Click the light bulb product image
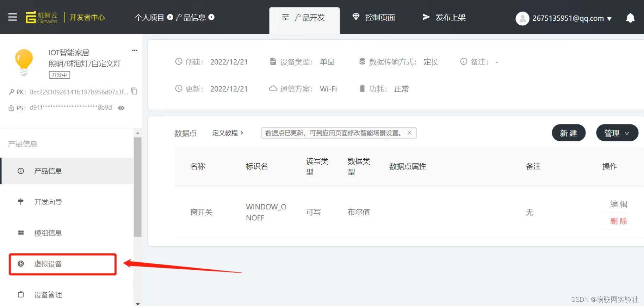 (x=24, y=63)
